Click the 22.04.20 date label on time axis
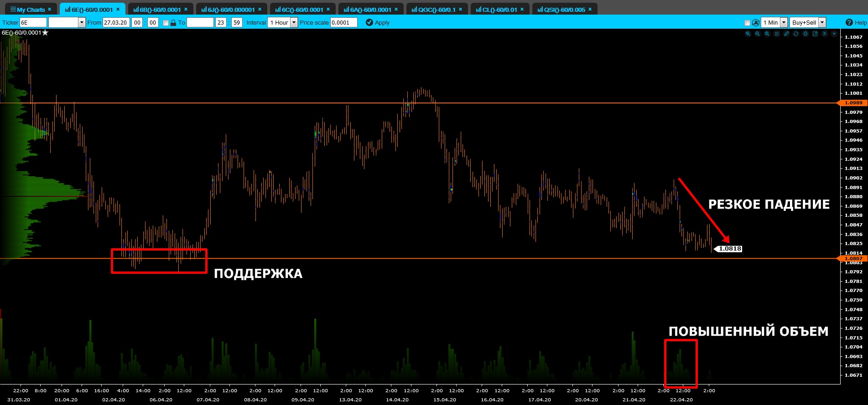The image size is (868, 405). [681, 400]
